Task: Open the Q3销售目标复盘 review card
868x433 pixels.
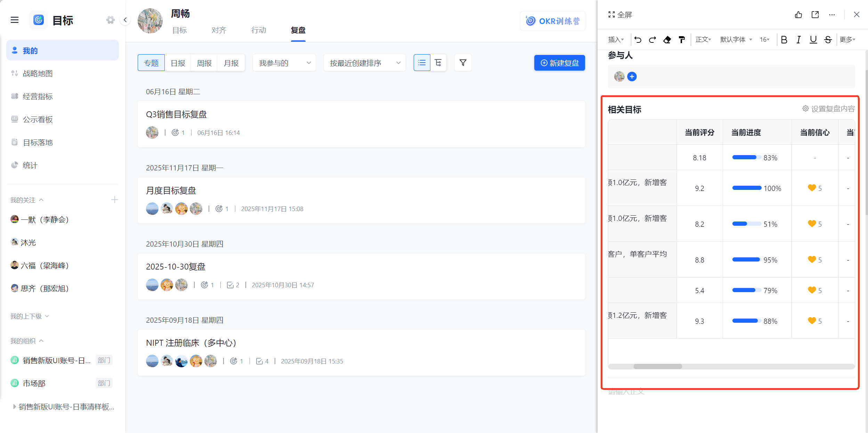Action: (361, 124)
